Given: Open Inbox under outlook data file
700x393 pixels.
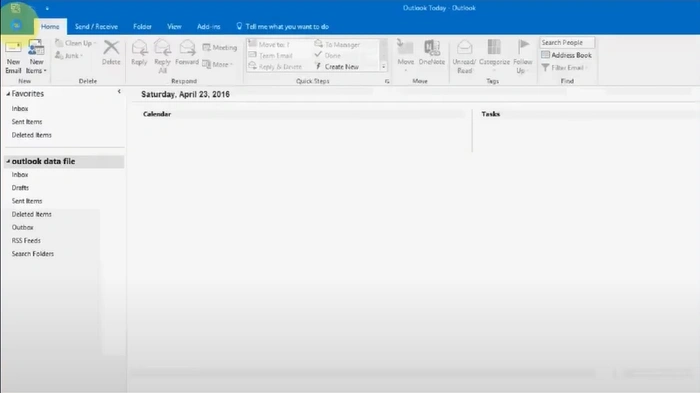Looking at the screenshot, I should click(20, 175).
